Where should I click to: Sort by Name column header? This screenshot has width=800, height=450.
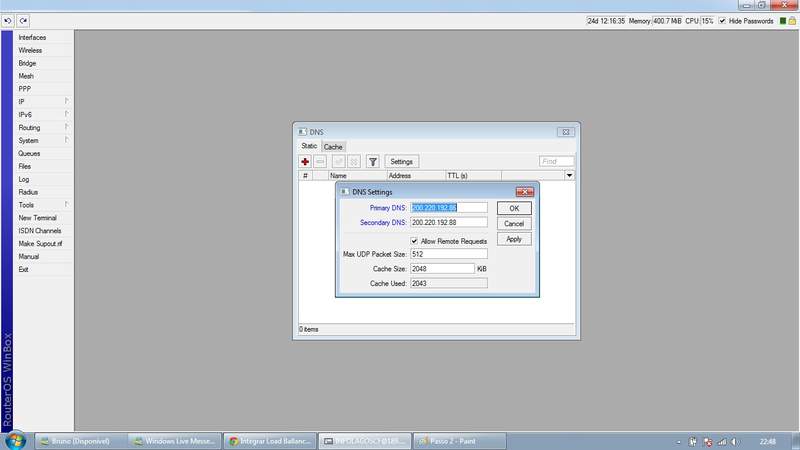(357, 176)
